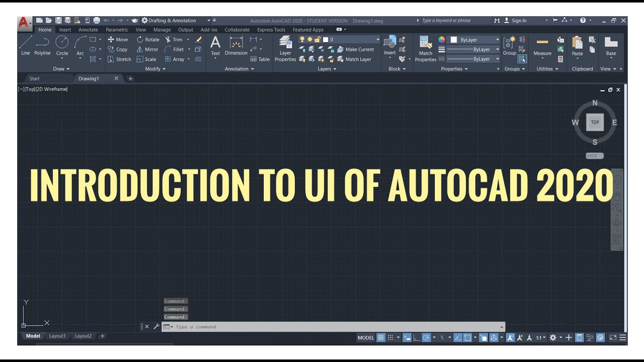Expand the Draw panel
The image size is (644, 362).
coord(61,69)
